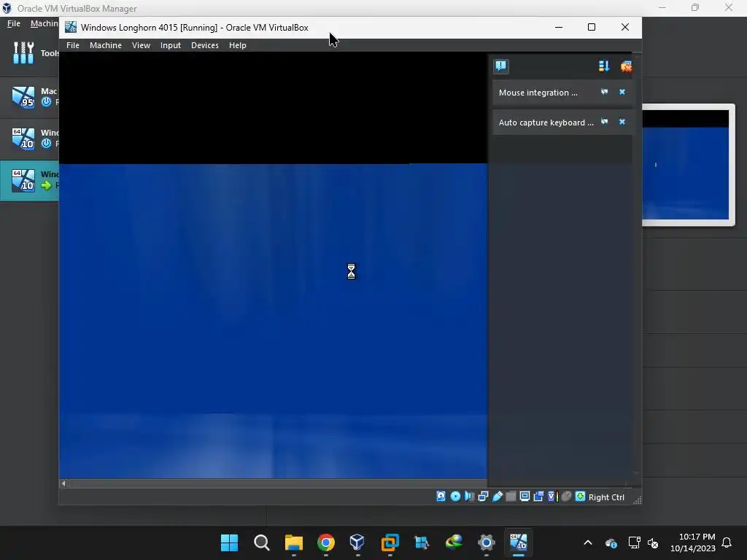Open the Input menu
This screenshot has height=560, width=747.
pos(171,45)
